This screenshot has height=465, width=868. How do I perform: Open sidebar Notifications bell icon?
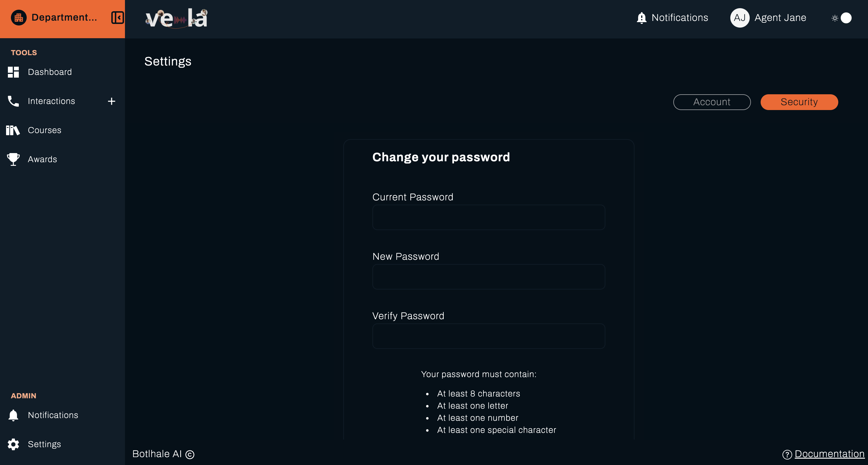coord(13,415)
